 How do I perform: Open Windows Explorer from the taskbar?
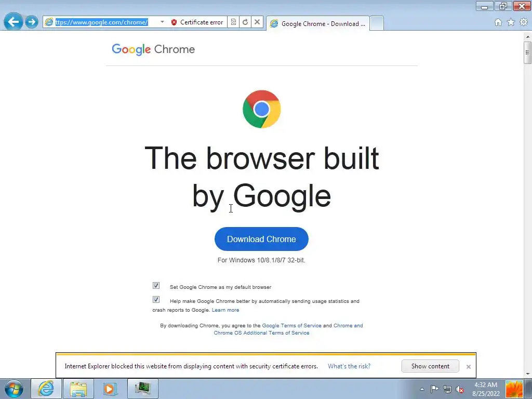click(x=78, y=389)
